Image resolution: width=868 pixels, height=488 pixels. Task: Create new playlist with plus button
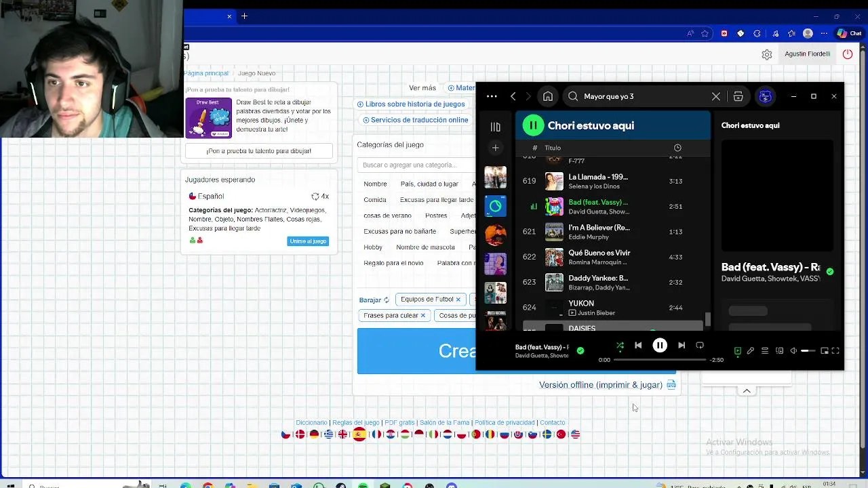[x=495, y=148]
